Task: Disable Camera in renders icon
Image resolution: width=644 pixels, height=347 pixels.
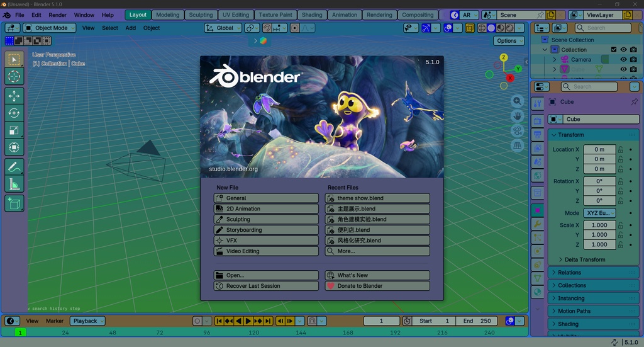Action: [x=633, y=60]
